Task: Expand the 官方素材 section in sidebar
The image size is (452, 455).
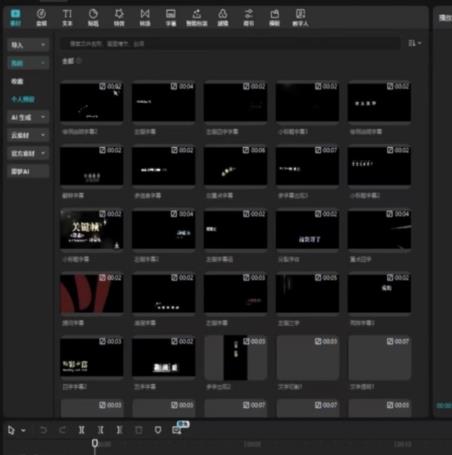Action: pyautogui.click(x=28, y=153)
